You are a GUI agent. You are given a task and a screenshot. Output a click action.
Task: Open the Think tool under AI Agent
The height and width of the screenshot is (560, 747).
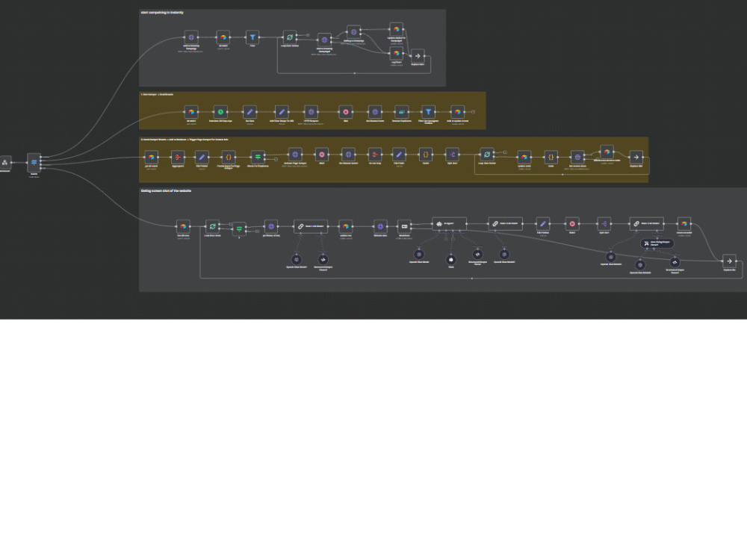450,260
